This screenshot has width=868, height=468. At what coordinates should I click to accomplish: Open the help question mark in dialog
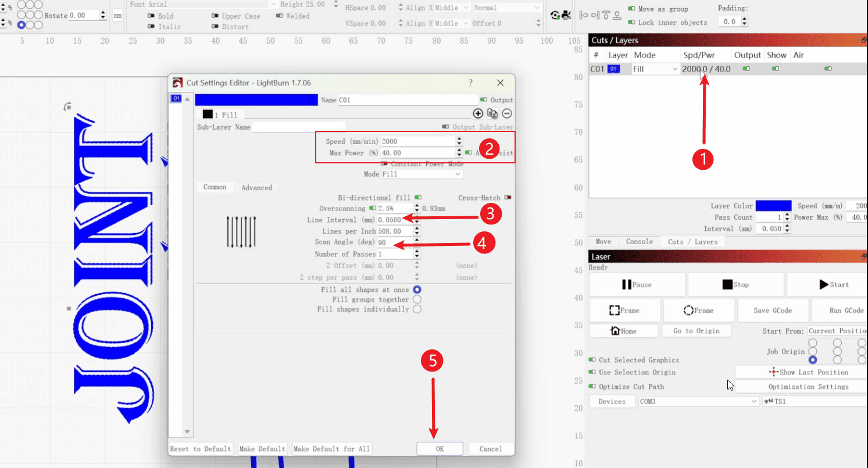pyautogui.click(x=470, y=83)
